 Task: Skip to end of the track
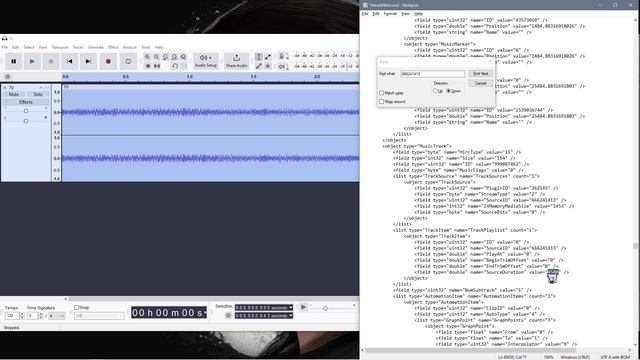click(88, 61)
